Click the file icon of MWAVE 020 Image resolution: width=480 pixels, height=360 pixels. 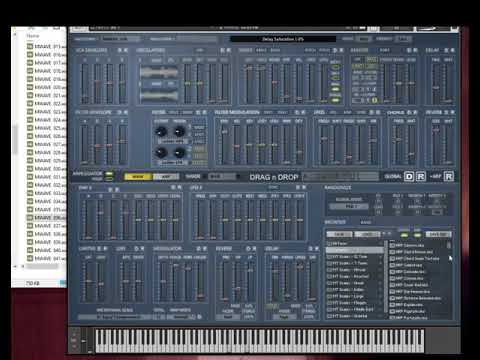click(x=30, y=87)
